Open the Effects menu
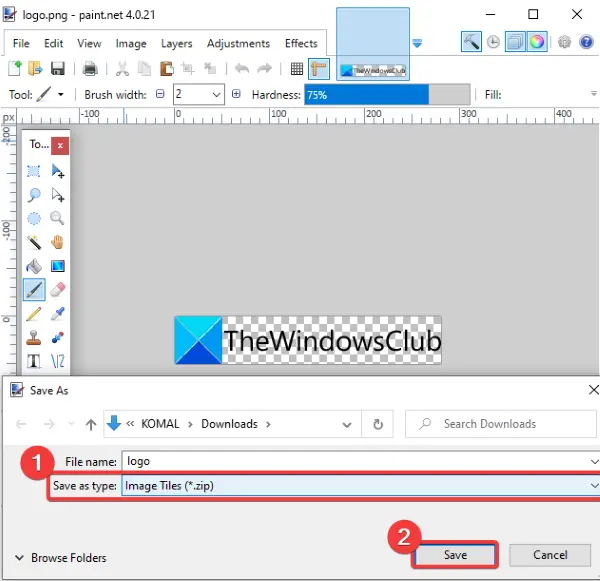The width and height of the screenshot is (600, 581). coord(301,43)
